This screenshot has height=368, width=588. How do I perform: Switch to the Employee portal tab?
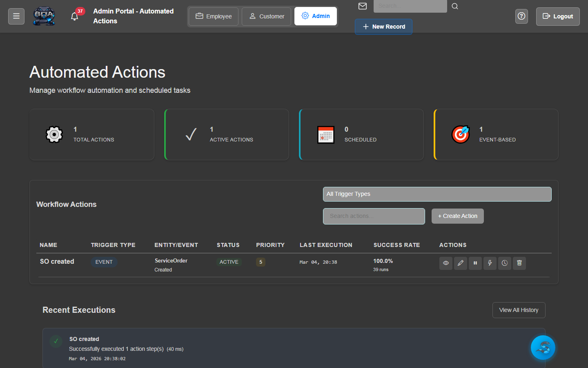click(214, 16)
